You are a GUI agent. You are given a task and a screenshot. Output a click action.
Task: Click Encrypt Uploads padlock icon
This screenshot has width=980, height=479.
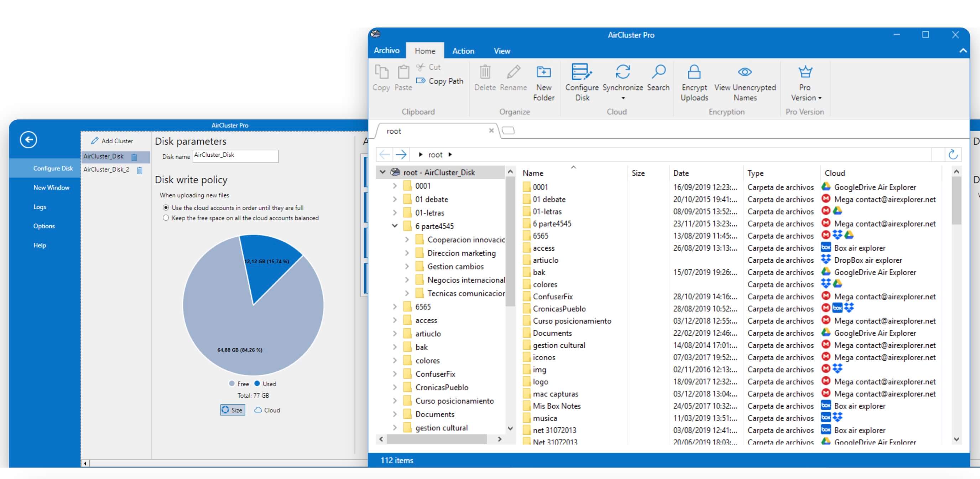[x=694, y=71]
